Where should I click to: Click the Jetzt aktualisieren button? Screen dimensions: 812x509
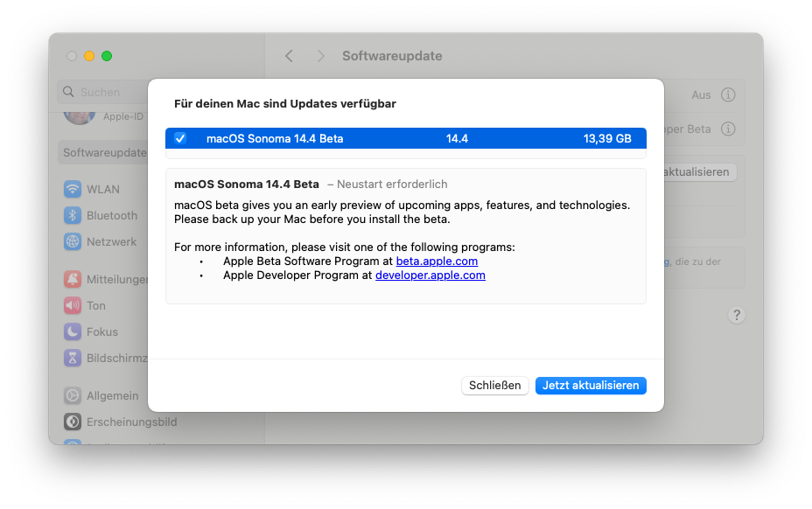pos(591,386)
